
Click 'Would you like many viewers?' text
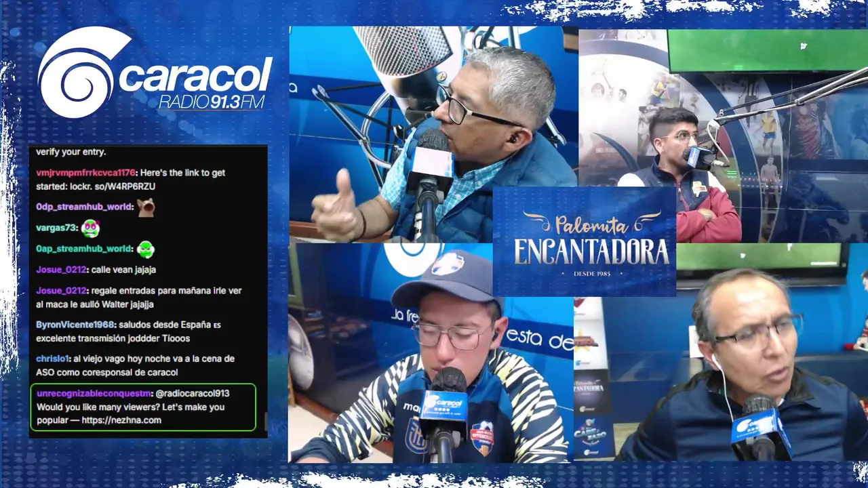click(x=97, y=407)
